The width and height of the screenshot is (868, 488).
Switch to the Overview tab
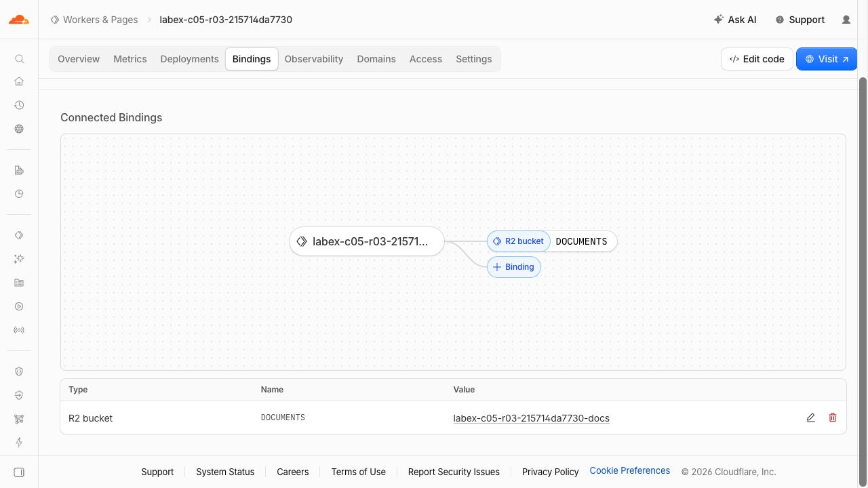[79, 59]
